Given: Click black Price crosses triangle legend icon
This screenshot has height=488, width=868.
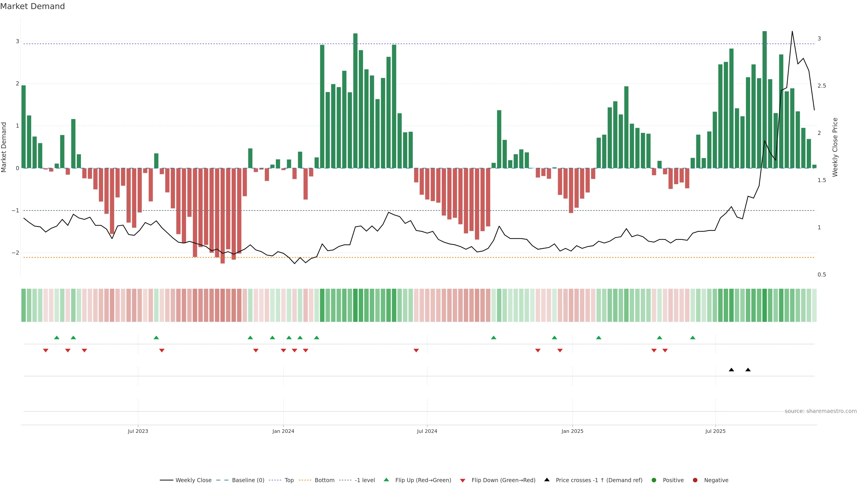Looking at the screenshot, I should click(x=547, y=480).
